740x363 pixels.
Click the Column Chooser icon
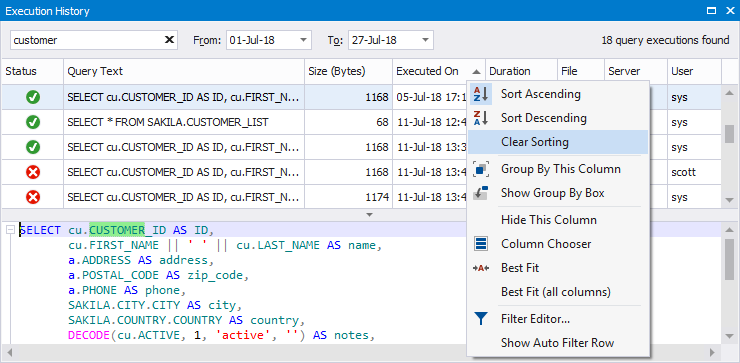481,244
